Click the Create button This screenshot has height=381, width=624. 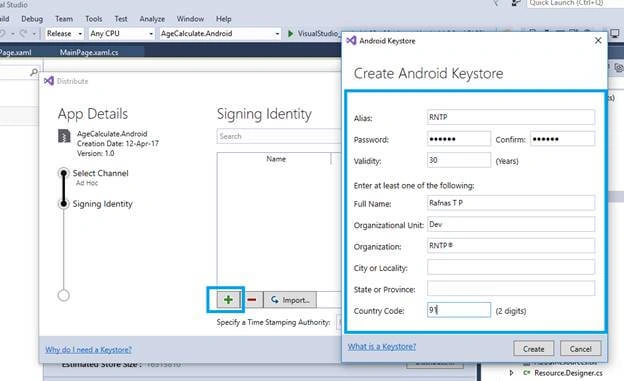(533, 349)
